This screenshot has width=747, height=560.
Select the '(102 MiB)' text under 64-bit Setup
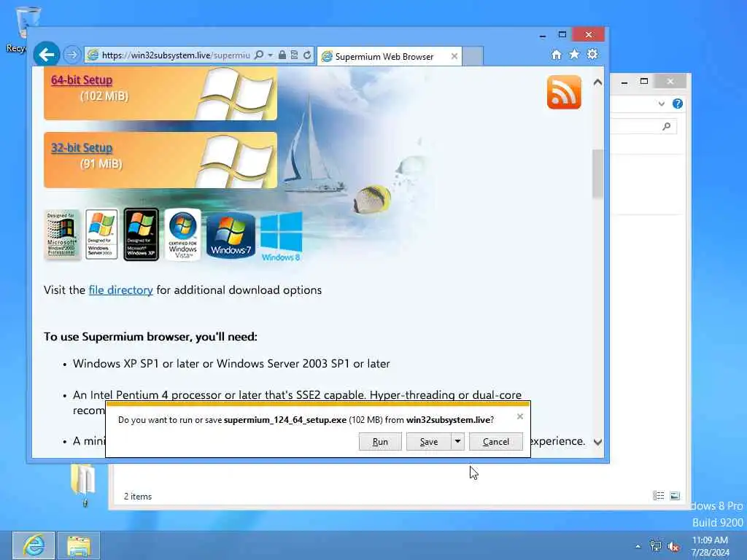(104, 96)
